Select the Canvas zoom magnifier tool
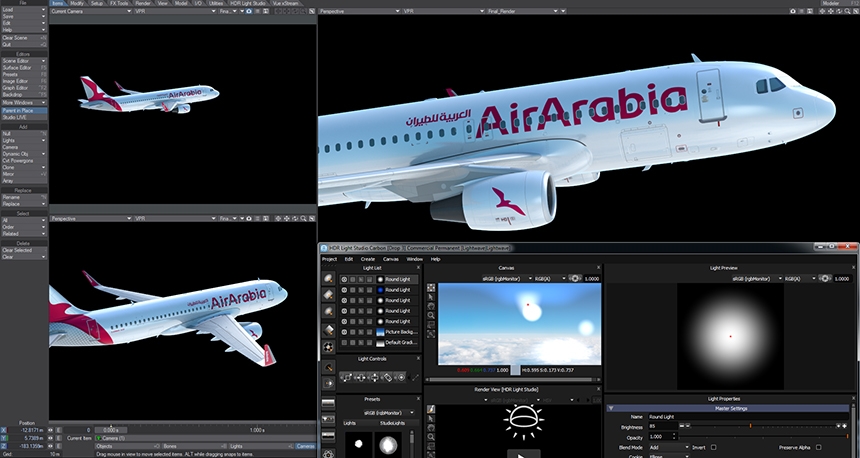Viewport: 860px width, 458px height. (431, 315)
